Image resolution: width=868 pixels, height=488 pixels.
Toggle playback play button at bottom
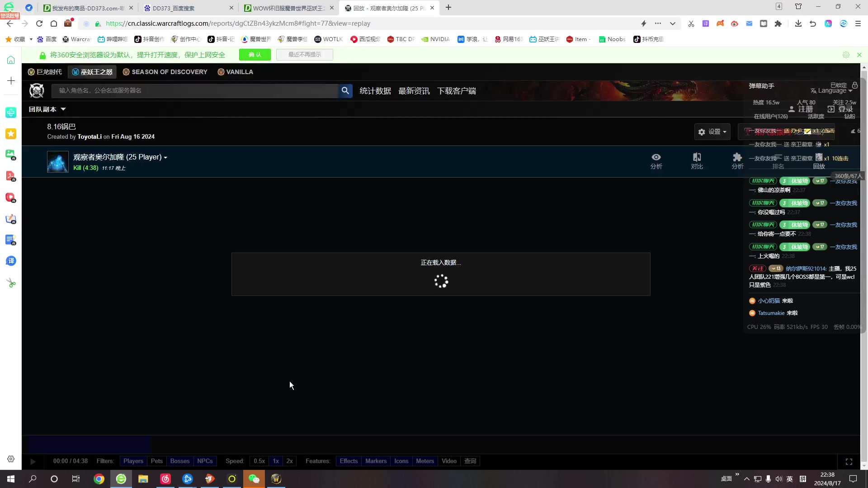pyautogui.click(x=33, y=460)
